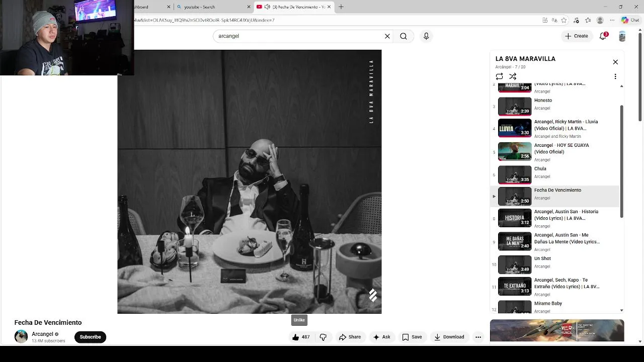Select Chula in playlist

555,174
